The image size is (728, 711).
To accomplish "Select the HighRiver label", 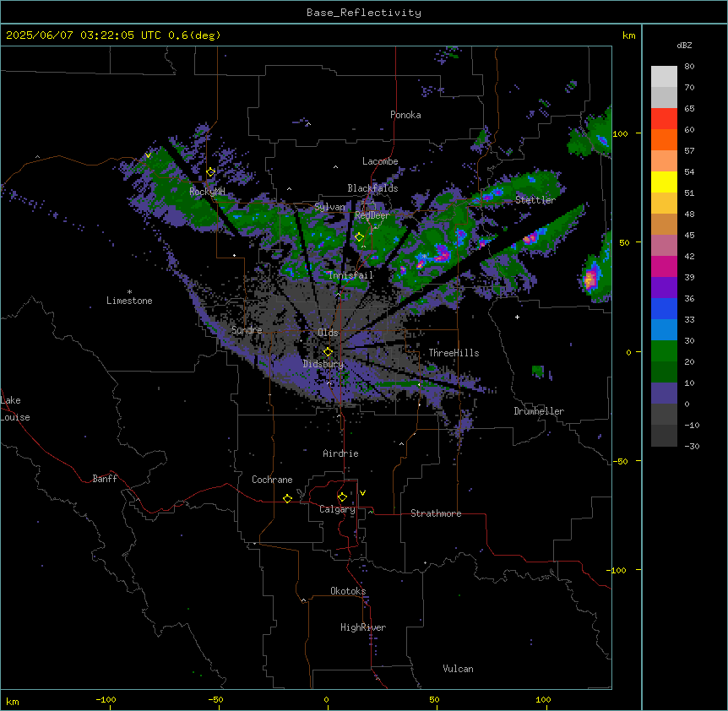I will (x=363, y=627).
